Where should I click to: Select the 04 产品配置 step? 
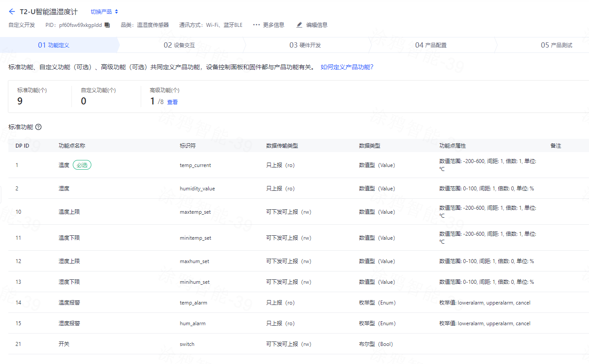431,45
